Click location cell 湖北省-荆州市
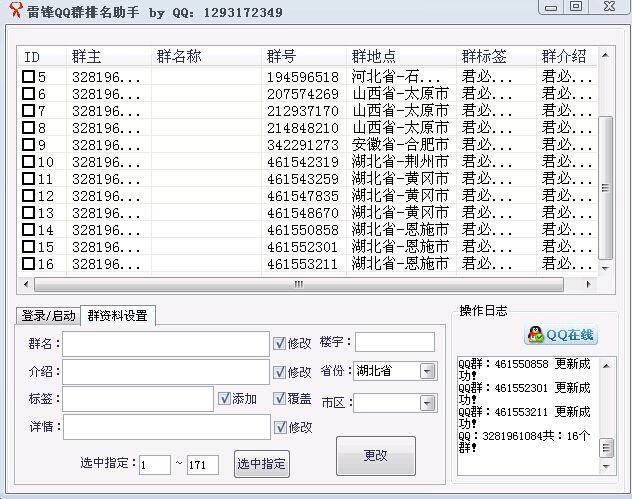Viewport: 632px width, 499px height. click(x=400, y=162)
